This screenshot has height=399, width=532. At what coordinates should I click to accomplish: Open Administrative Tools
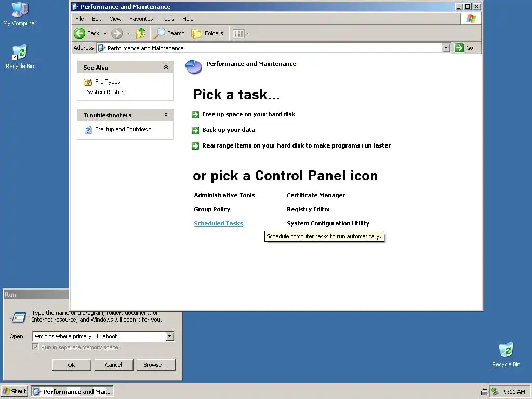tap(224, 195)
